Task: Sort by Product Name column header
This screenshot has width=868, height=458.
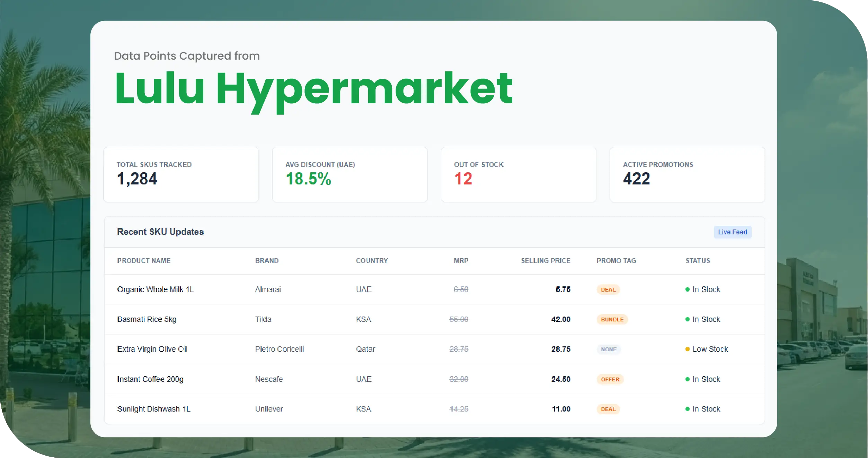Action: pos(144,261)
